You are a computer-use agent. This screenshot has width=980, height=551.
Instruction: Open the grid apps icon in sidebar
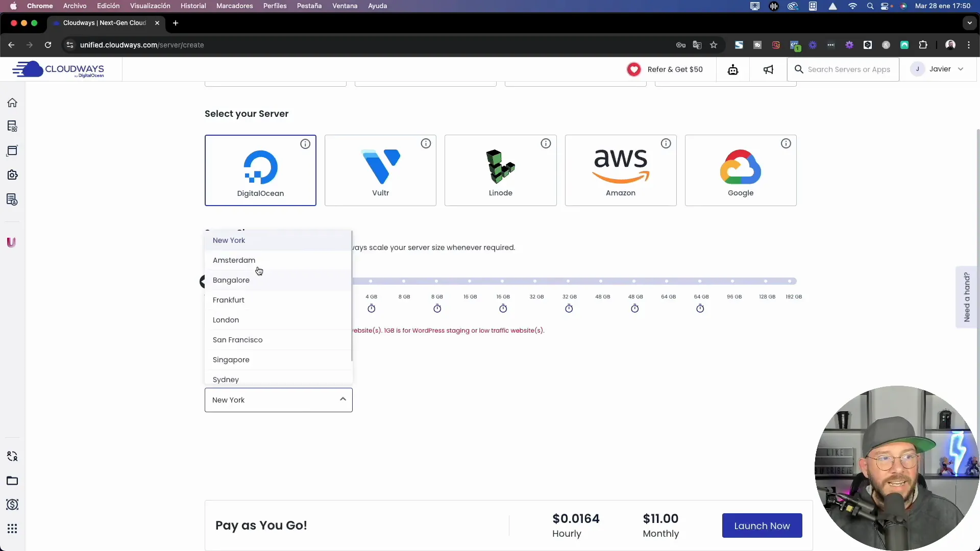coord(12,529)
